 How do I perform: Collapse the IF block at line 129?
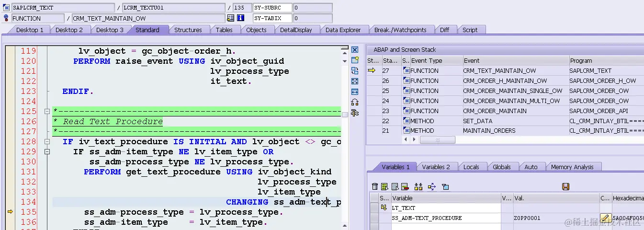point(47,152)
